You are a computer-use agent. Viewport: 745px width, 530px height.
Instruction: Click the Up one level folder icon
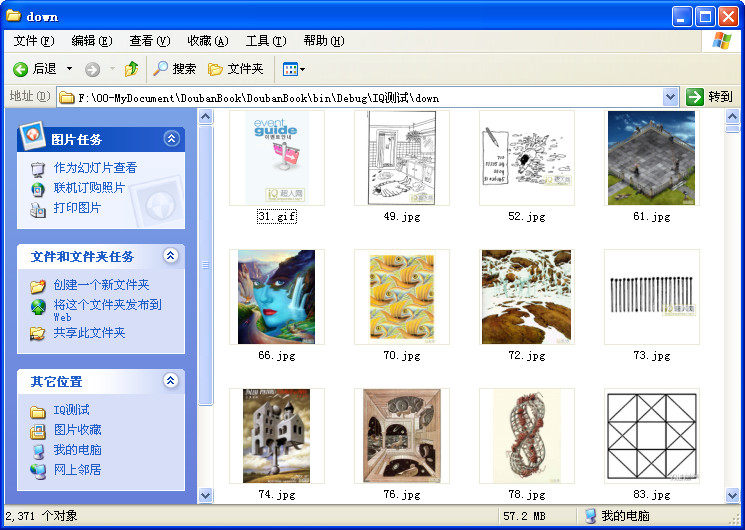tap(131, 69)
